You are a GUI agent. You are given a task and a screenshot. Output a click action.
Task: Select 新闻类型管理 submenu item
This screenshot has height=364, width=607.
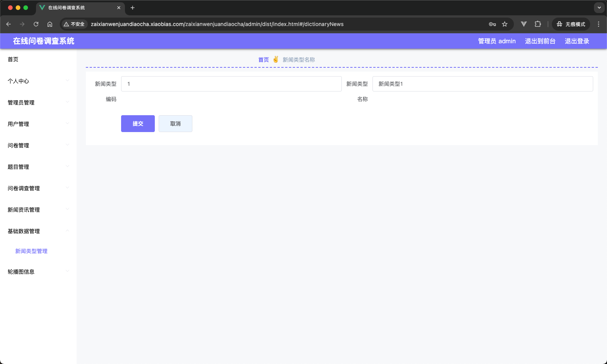(38, 251)
